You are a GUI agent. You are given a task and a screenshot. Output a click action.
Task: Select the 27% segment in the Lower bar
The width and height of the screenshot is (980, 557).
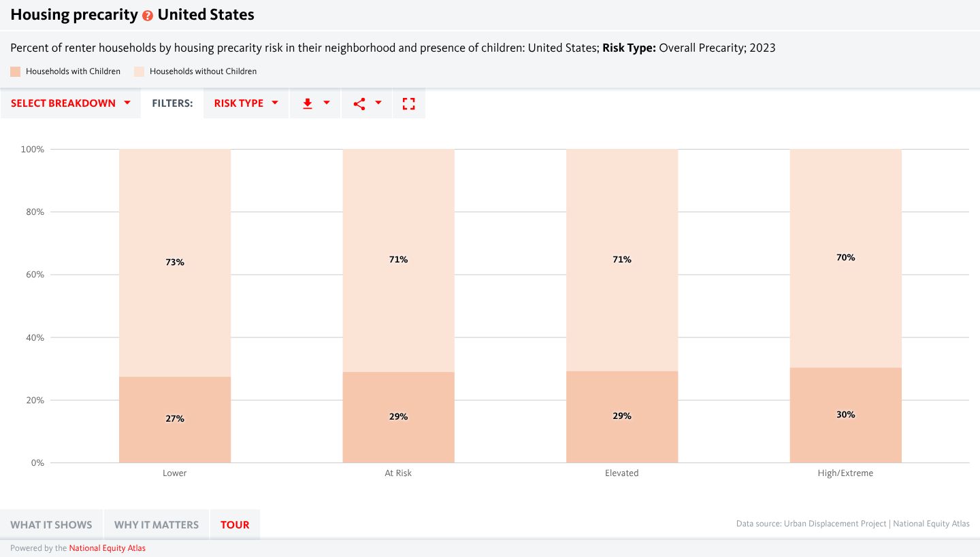[x=175, y=418]
